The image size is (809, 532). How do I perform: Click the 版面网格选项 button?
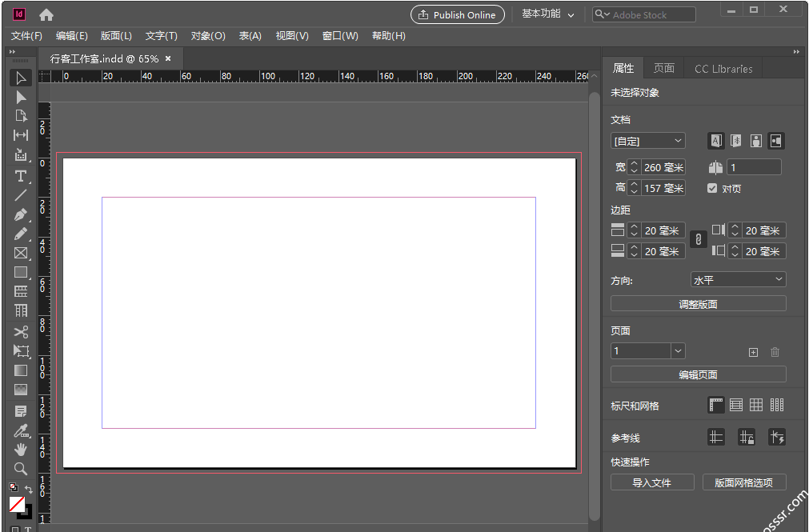[744, 482]
